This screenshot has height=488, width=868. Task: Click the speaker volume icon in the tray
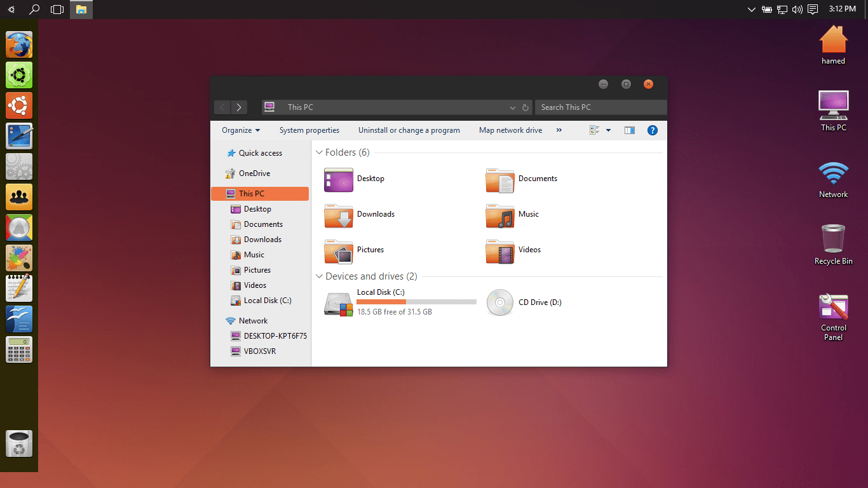[x=797, y=9]
